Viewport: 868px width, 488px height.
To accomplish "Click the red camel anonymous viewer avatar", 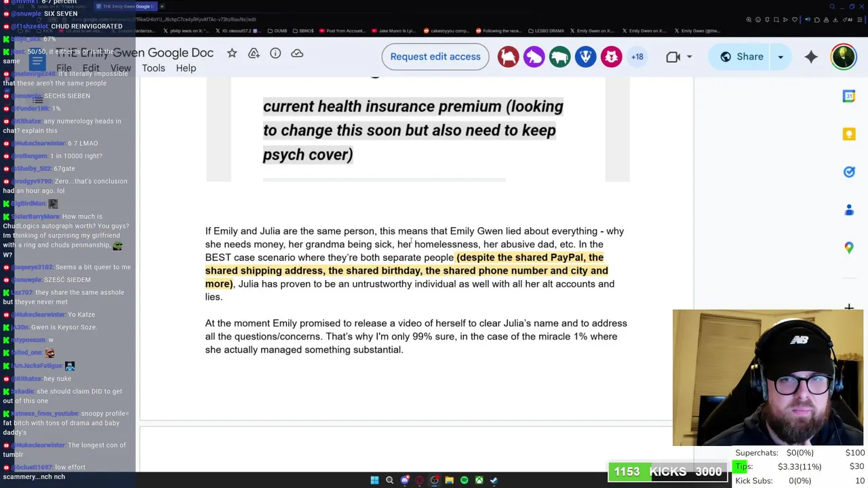I will tap(508, 57).
